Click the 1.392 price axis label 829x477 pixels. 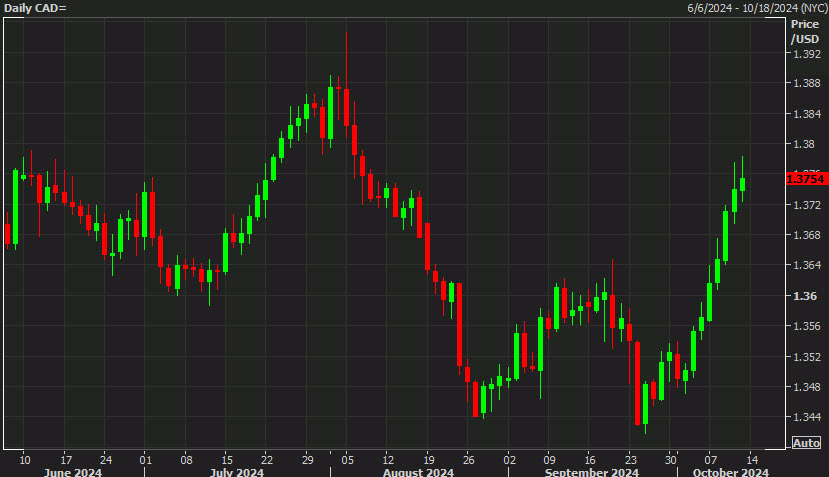pyautogui.click(x=807, y=54)
